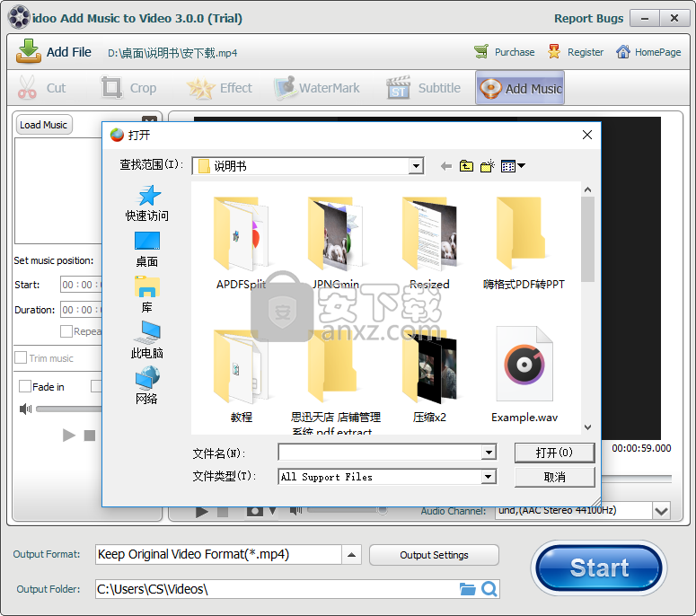Screen dimensions: 696x616
Task: Open the Purchase cart icon
Action: 481,52
